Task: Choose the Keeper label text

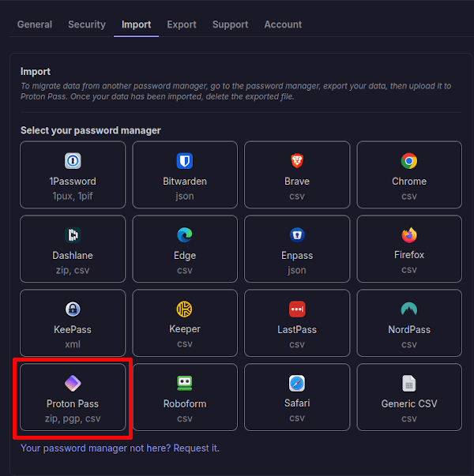Action: (185, 328)
